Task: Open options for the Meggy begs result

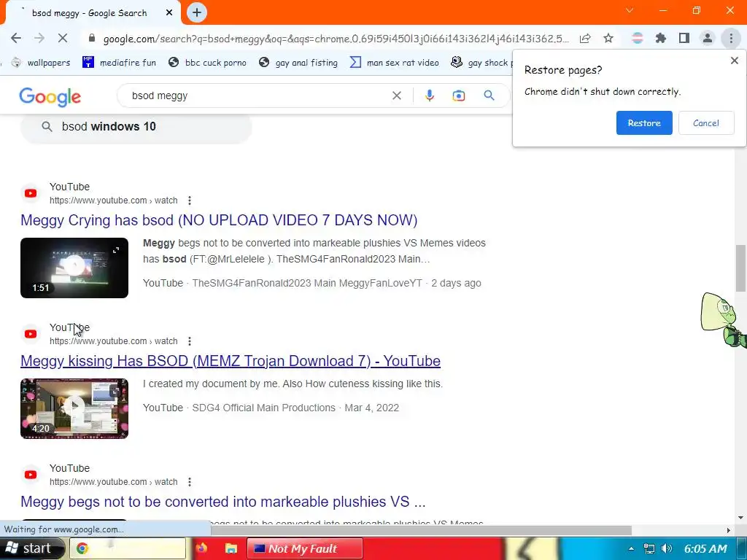Action: tap(190, 482)
